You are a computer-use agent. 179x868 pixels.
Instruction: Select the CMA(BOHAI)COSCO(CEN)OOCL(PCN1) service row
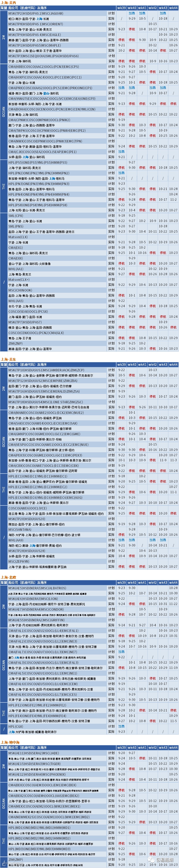click(x=57, y=109)
